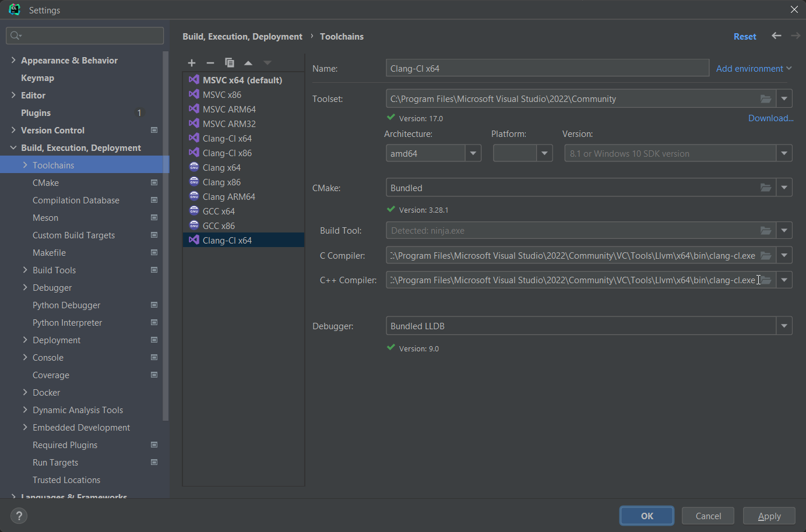Select GCC x64 toolchain
806x532 pixels.
pos(244,211)
